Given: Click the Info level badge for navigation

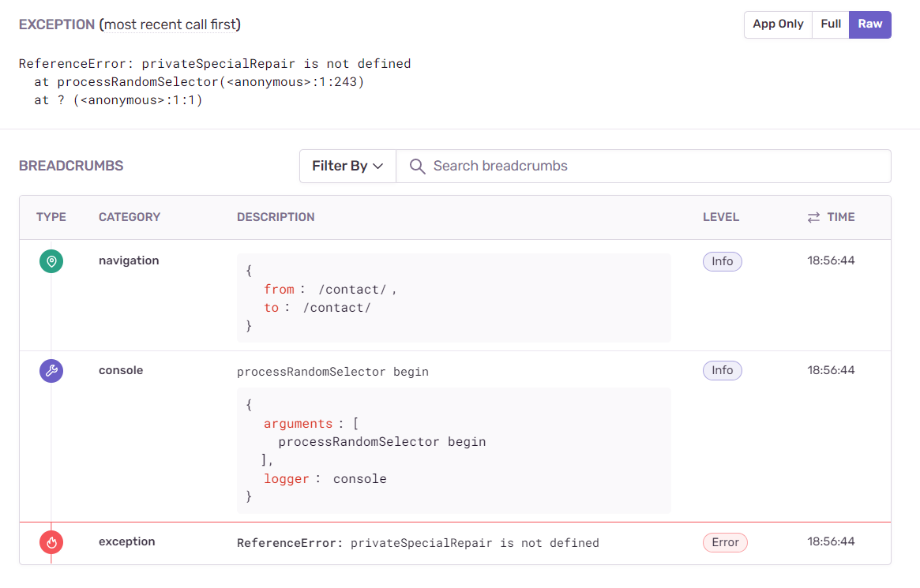Looking at the screenshot, I should tap(722, 261).
